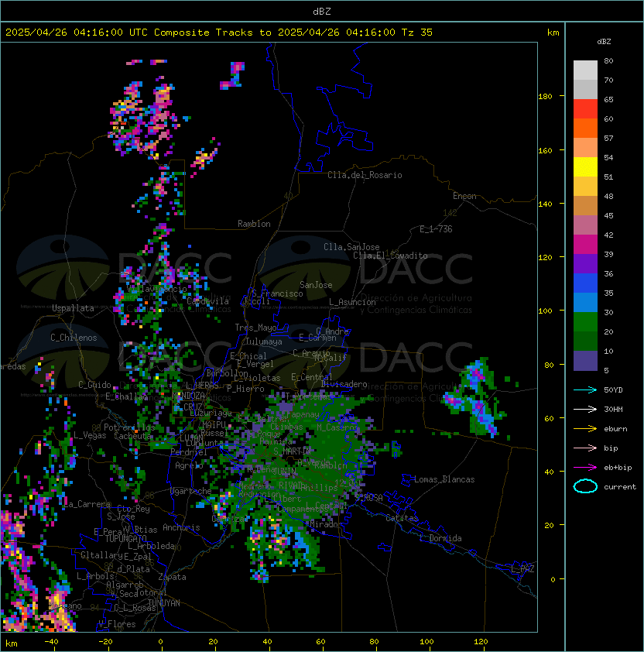The image size is (644, 652).
Task: Click the 'Uspallata' map label
Action: [x=73, y=308]
